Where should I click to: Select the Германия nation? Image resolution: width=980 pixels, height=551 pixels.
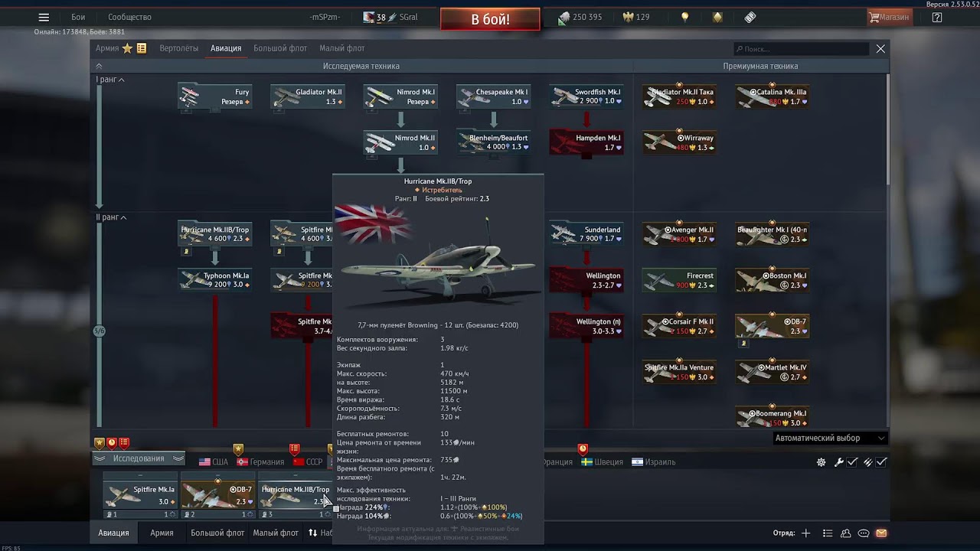tap(260, 462)
